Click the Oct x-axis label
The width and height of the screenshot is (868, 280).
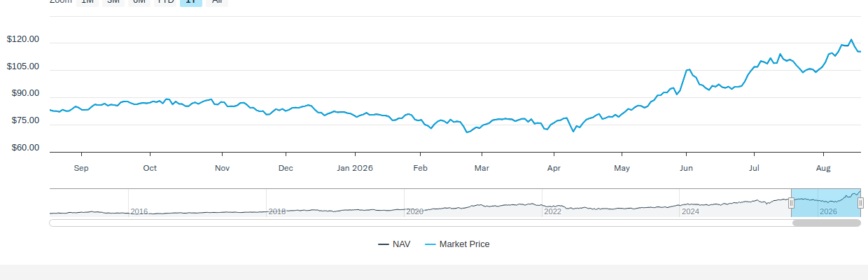pyautogui.click(x=150, y=168)
